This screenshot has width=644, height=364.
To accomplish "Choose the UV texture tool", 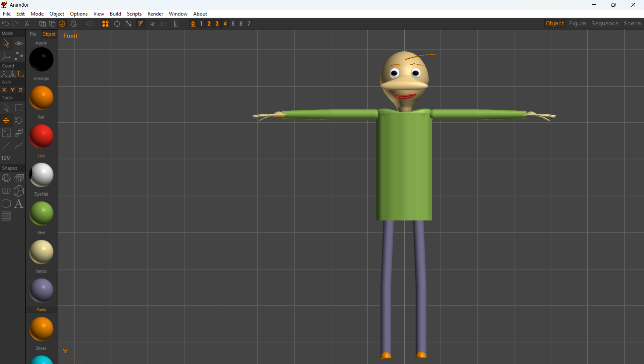I will click(x=6, y=158).
